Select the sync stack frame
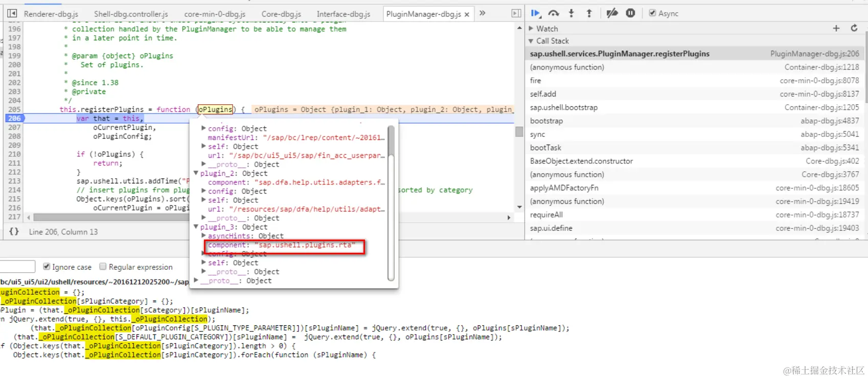 [x=694, y=134]
